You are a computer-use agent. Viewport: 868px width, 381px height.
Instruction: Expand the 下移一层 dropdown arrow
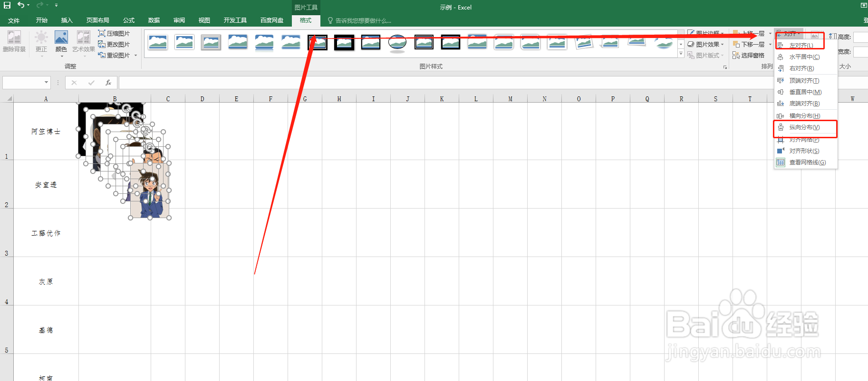point(770,44)
